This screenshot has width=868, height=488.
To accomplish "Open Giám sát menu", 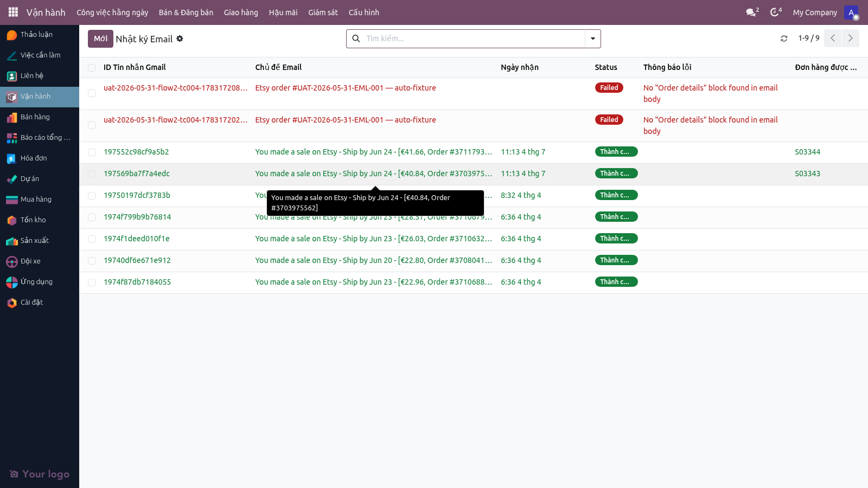I will tap(323, 12).
